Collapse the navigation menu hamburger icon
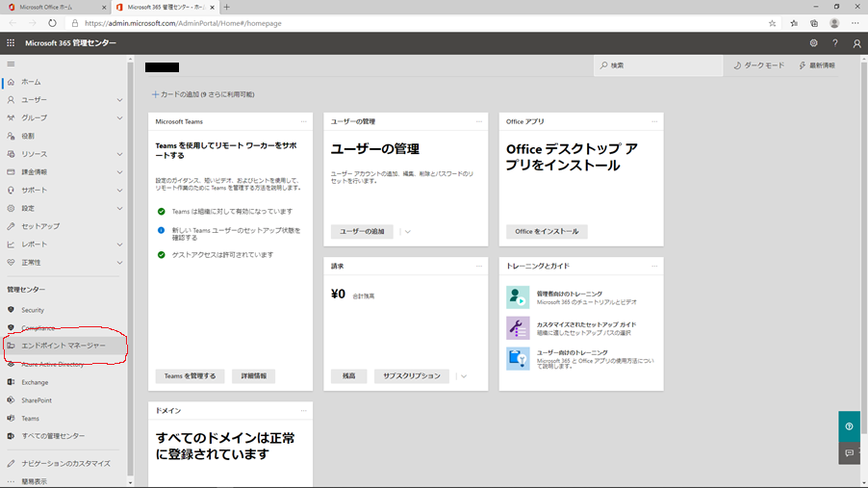The height and width of the screenshot is (488, 868). click(11, 64)
